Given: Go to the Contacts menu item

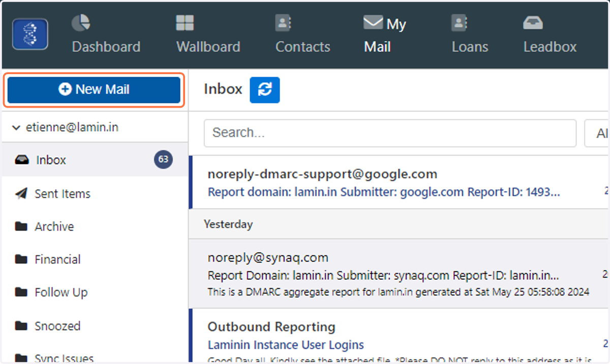Looking at the screenshot, I should (x=303, y=47).
